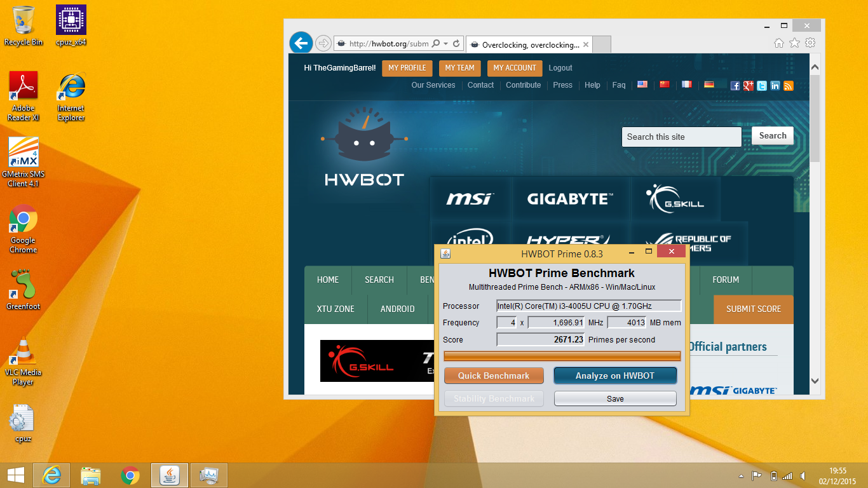Screen dimensions: 868x488
Task: Open the Press link
Action: pyautogui.click(x=563, y=85)
